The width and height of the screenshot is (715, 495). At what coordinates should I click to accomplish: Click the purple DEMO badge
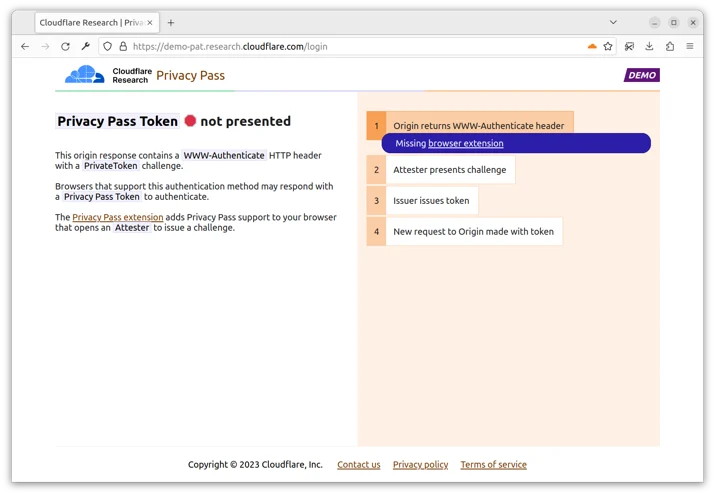coord(642,75)
